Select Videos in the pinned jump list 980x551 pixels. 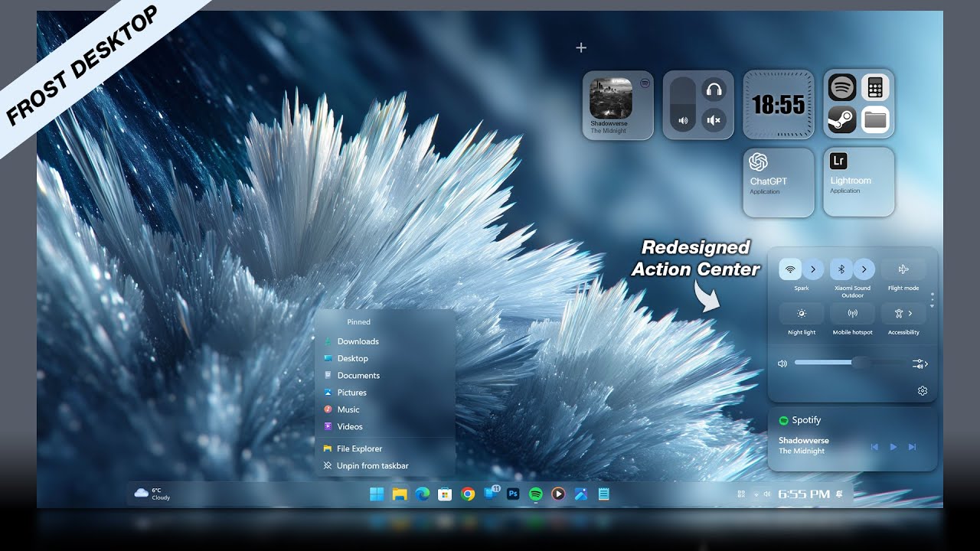(x=385, y=426)
